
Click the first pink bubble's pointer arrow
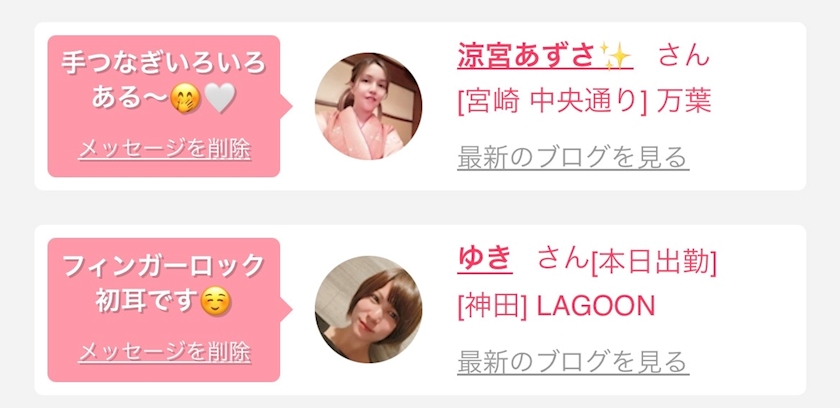click(286, 106)
